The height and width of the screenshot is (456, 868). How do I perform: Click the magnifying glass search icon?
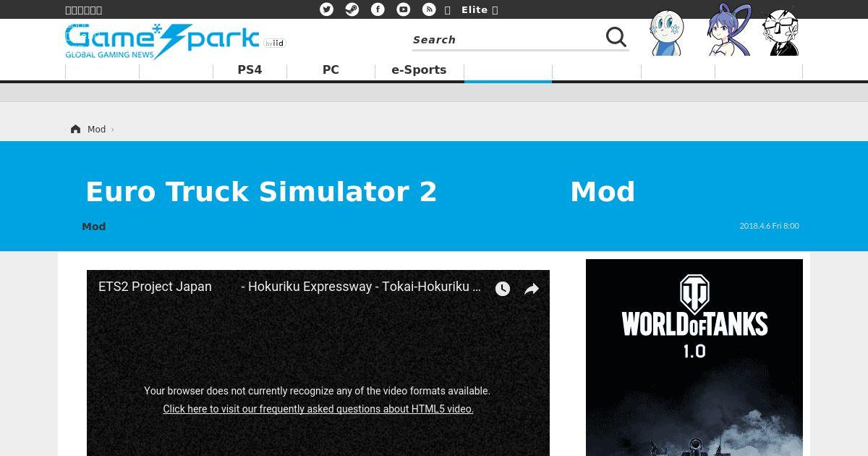tap(616, 37)
